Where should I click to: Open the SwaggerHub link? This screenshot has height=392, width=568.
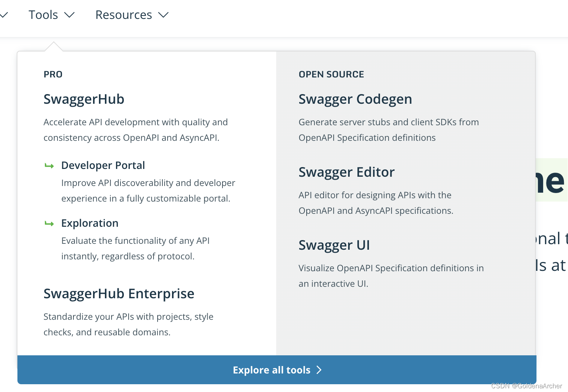[x=84, y=99]
